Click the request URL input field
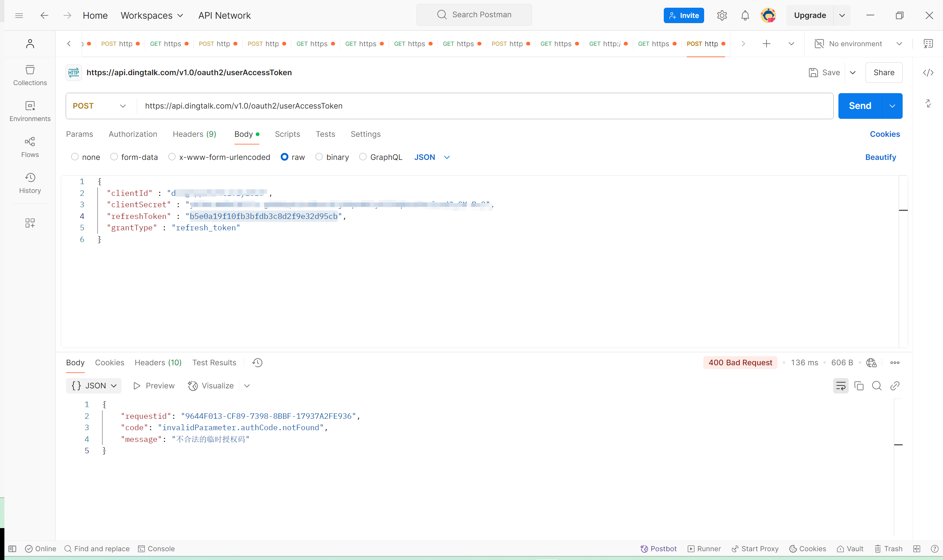The width and height of the screenshot is (943, 560). pyautogui.click(x=483, y=106)
